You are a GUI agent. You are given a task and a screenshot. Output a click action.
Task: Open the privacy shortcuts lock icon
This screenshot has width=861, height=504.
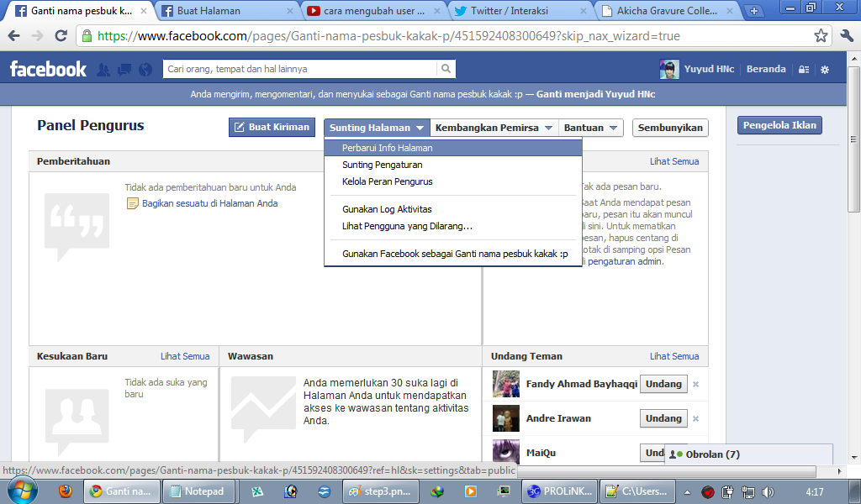[x=804, y=70]
